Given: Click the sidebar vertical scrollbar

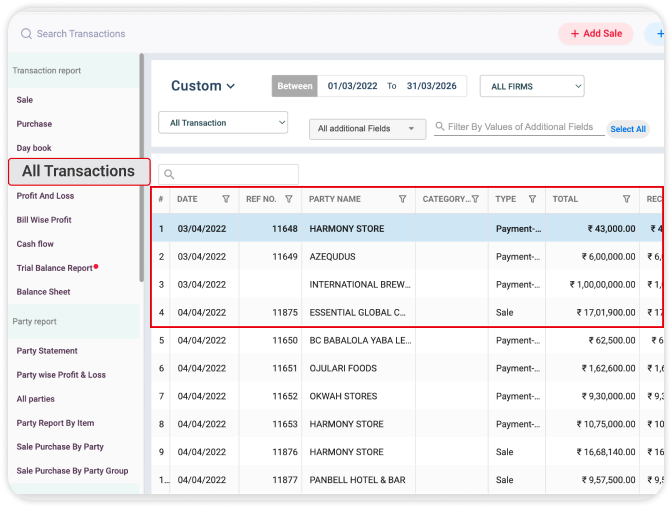Looking at the screenshot, I should pos(141,167).
